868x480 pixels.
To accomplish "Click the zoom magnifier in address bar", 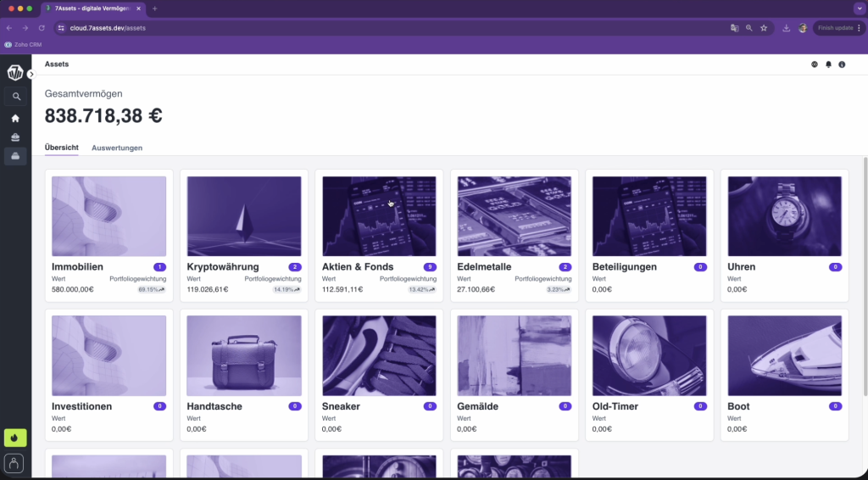I will tap(749, 28).
